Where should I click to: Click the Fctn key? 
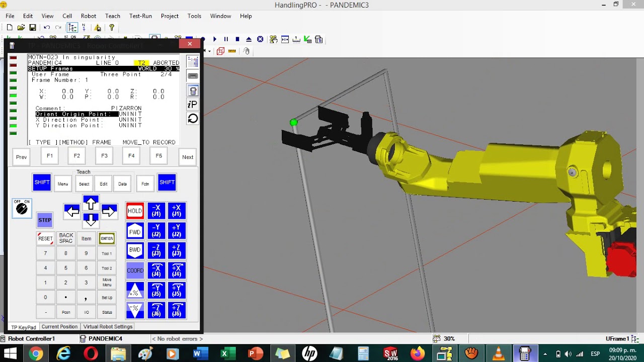point(145,184)
